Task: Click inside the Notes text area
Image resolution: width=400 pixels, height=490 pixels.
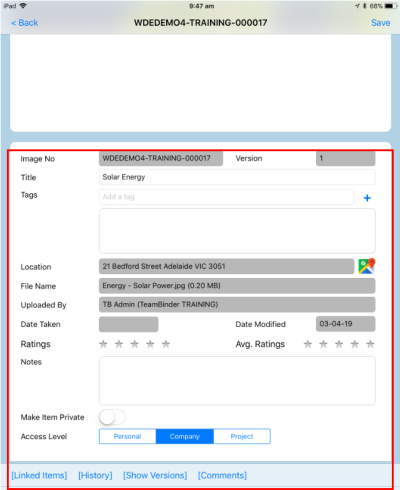Action: point(237,381)
